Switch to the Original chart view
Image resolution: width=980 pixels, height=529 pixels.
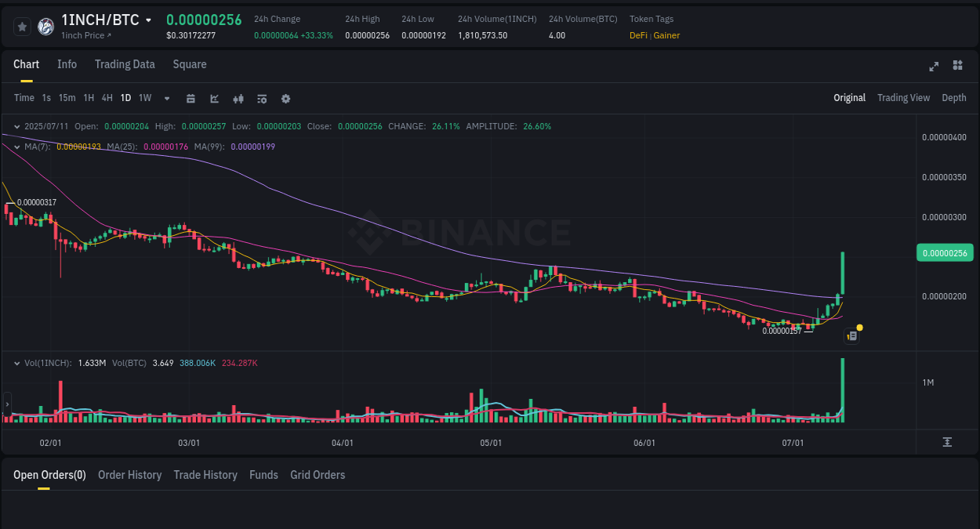coord(849,98)
